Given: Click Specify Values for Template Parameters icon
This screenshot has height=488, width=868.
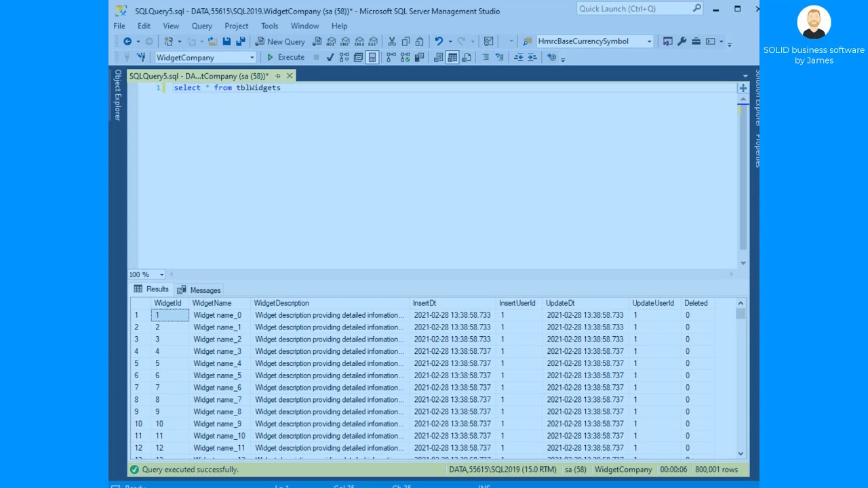Looking at the screenshot, I should tap(551, 58).
